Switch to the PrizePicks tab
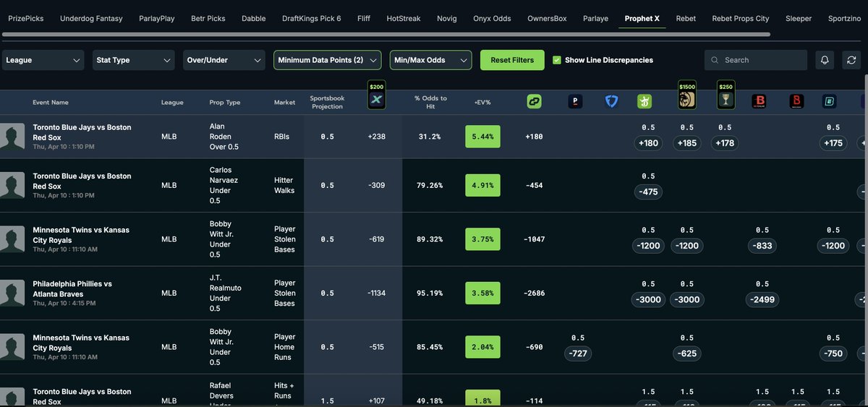Image resolution: width=868 pixels, height=407 pixels. point(26,18)
